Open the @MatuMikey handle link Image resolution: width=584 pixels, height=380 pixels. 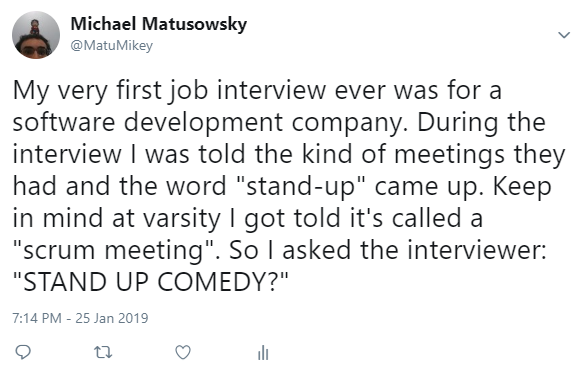click(x=112, y=45)
